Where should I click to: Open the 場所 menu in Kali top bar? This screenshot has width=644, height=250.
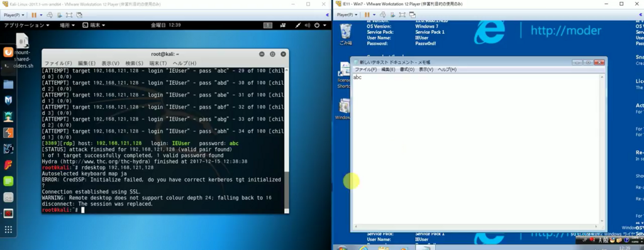coord(67,25)
